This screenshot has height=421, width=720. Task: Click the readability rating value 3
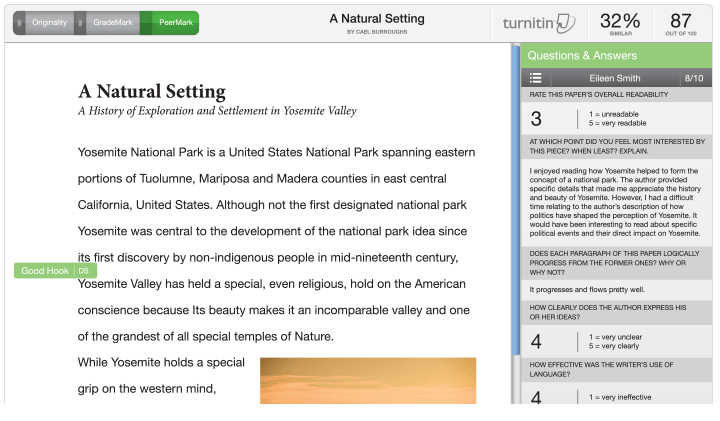[x=536, y=119]
